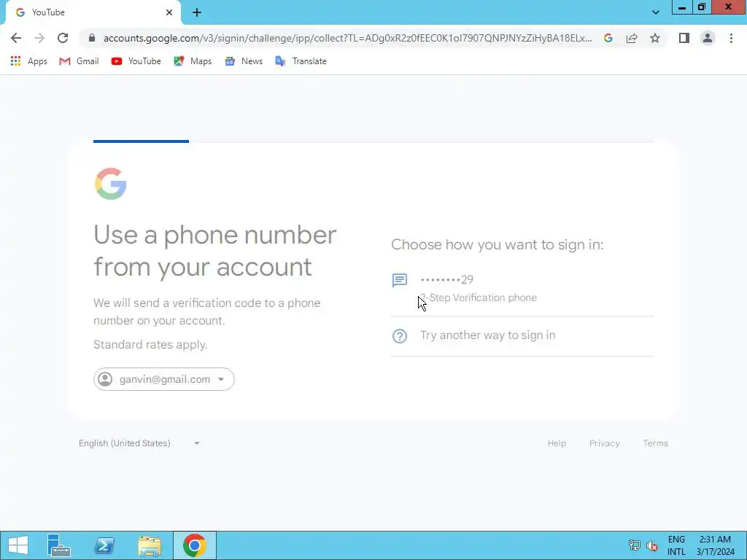Click the network tray icon
The width and height of the screenshot is (747, 560).
(634, 545)
